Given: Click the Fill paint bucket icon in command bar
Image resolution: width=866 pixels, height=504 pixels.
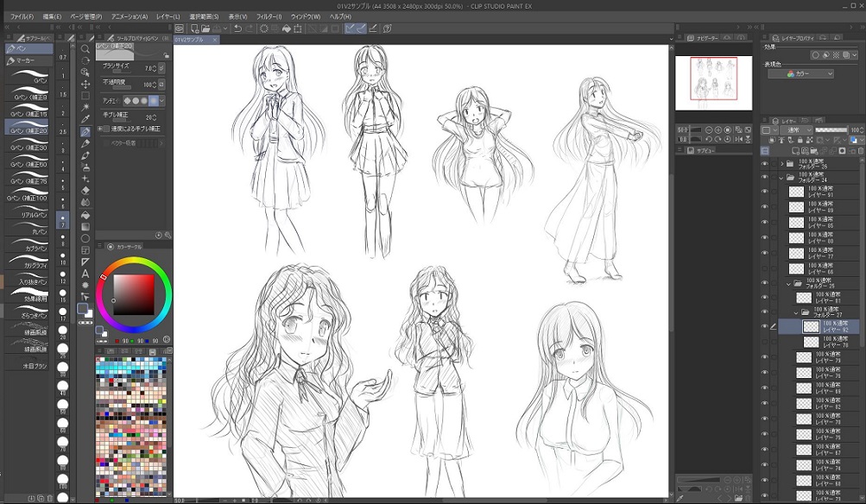Looking at the screenshot, I should coord(286,28).
